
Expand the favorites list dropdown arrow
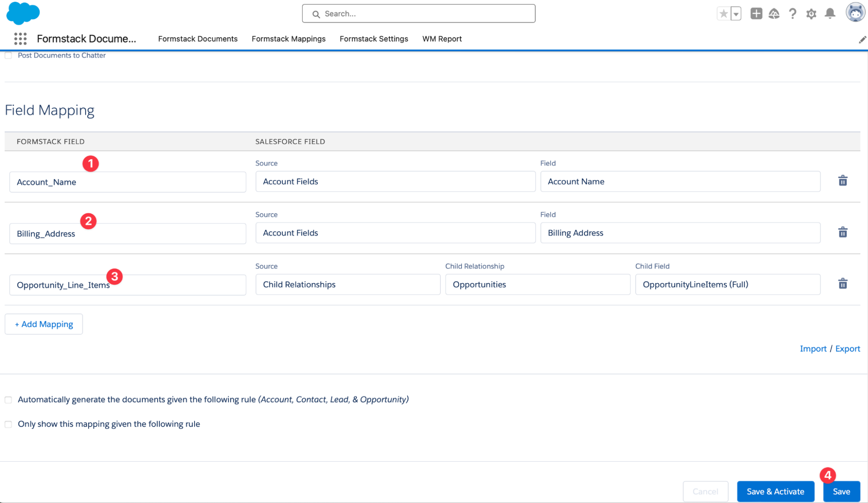point(736,14)
